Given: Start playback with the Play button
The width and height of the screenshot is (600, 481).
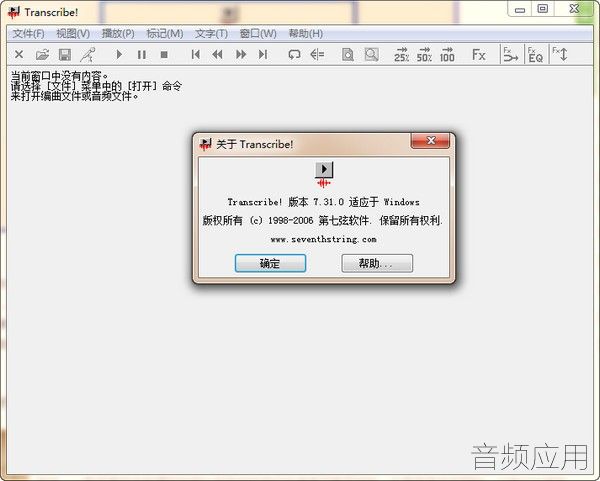Looking at the screenshot, I should (119, 55).
